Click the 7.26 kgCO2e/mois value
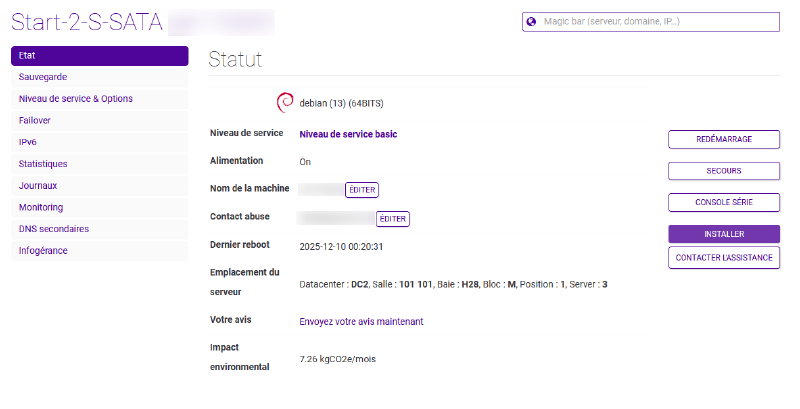The height and width of the screenshot is (409, 800). (x=338, y=359)
